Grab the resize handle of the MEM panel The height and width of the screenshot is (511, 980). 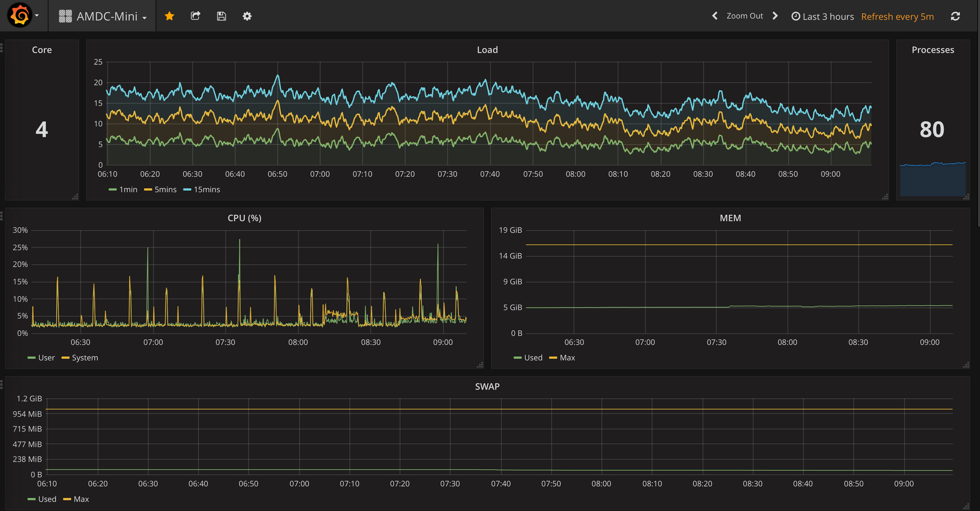click(x=966, y=365)
